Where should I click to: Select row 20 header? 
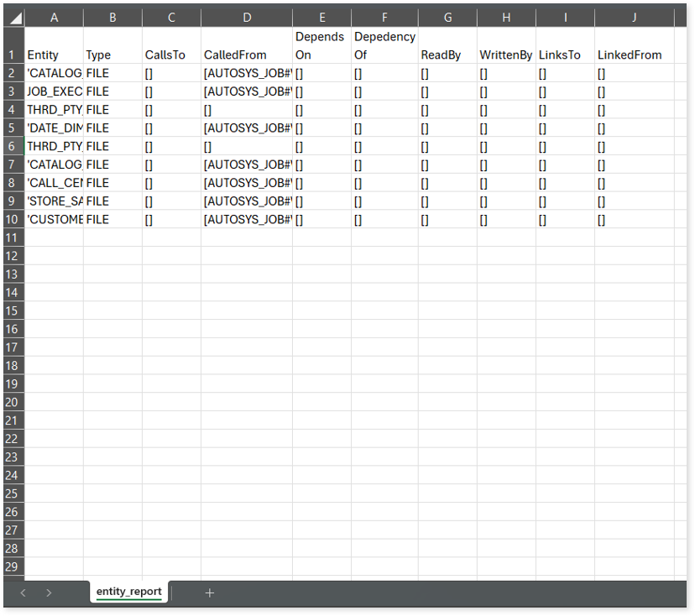tap(13, 402)
